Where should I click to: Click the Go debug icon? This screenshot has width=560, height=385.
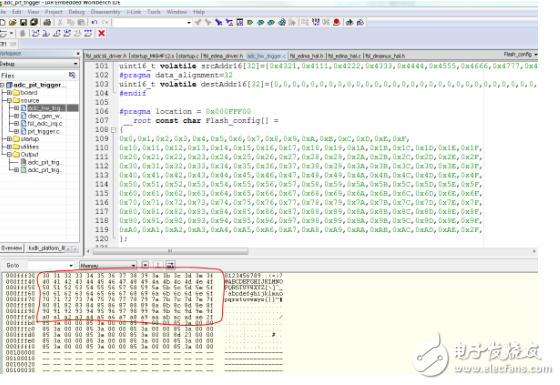[x=88, y=34]
